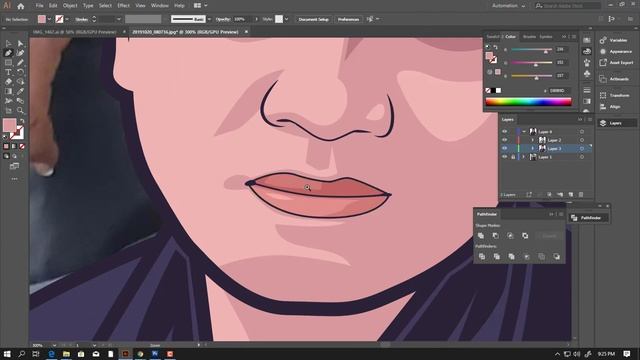
Task: Select the Pen tool
Action: [x=9, y=53]
